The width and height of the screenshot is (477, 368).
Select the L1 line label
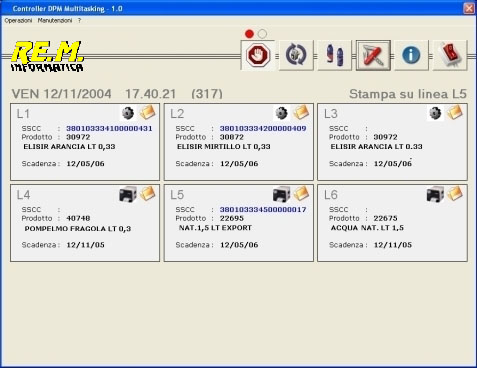click(x=23, y=114)
